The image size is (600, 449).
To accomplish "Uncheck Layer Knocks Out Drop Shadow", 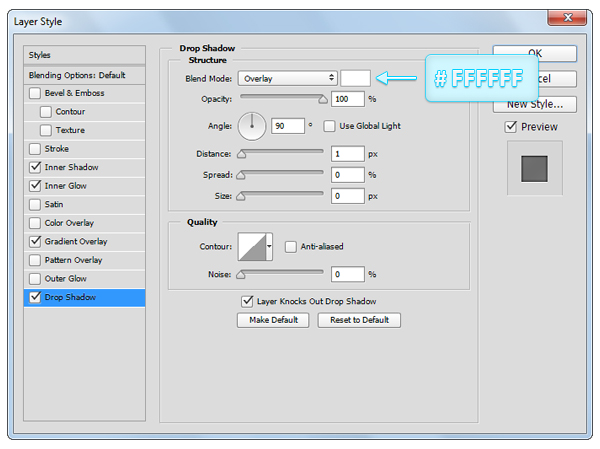I will 247,301.
